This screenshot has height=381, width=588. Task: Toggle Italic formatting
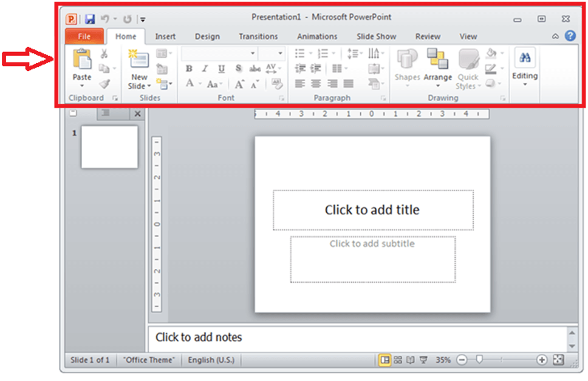coord(205,69)
